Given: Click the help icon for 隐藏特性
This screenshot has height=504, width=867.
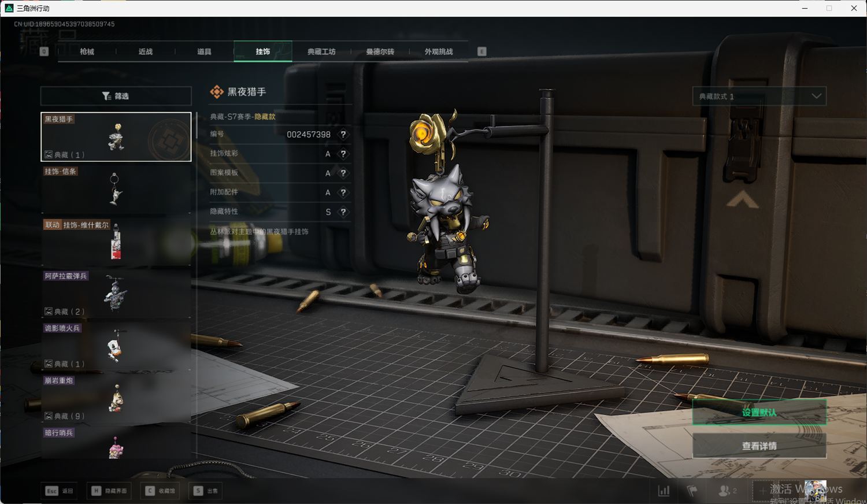Looking at the screenshot, I should click(x=343, y=212).
